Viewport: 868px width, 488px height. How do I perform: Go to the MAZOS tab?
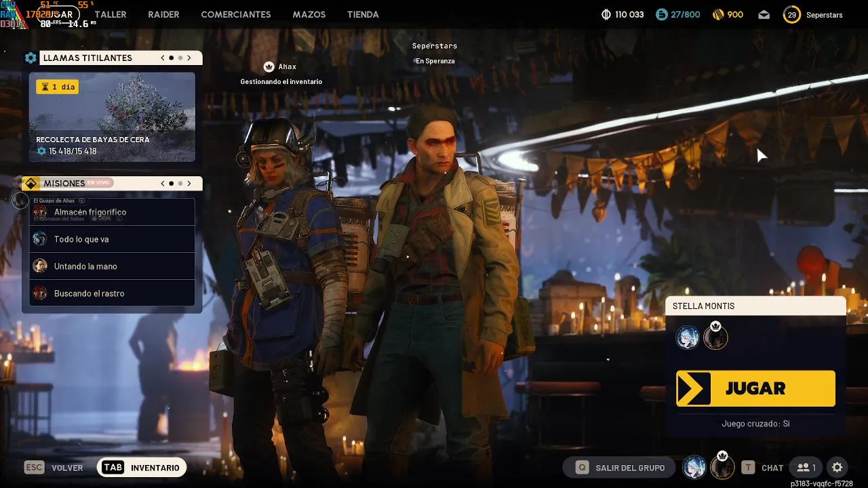pos(309,14)
